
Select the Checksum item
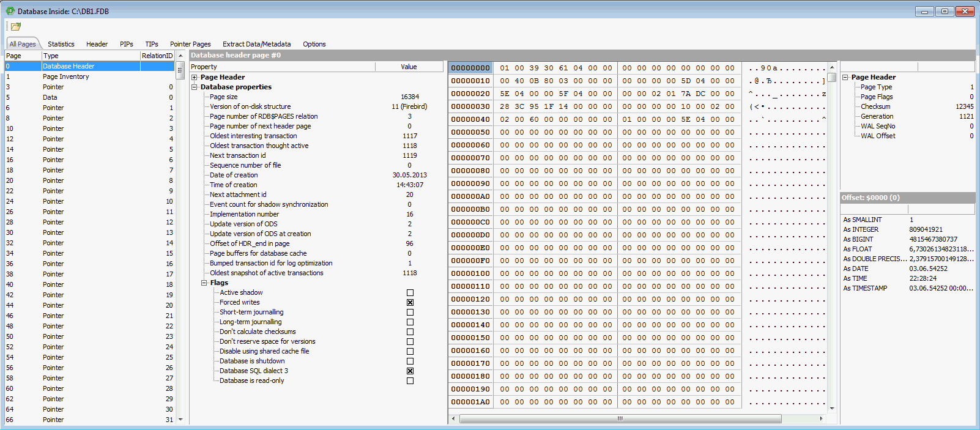(x=875, y=106)
